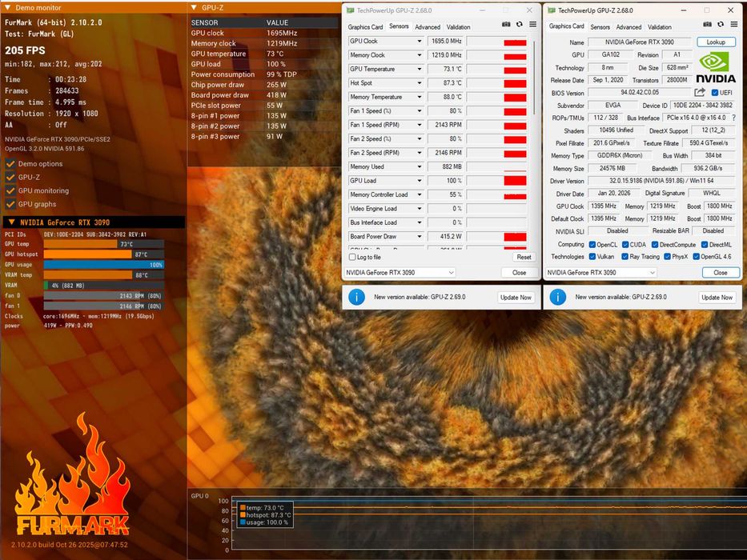Open Board Power Draw sensor dropdown
This screenshot has height=560, width=747.
420,237
